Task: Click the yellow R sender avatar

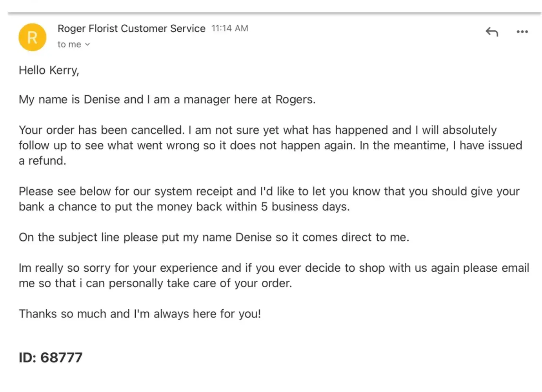Action: click(33, 38)
